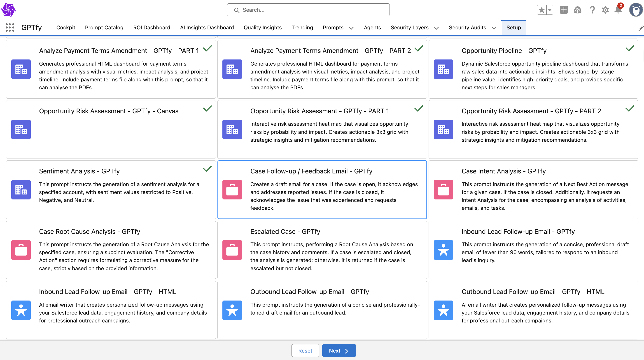
Task: Click the Escalated Case briefcase icon
Action: coord(232,250)
